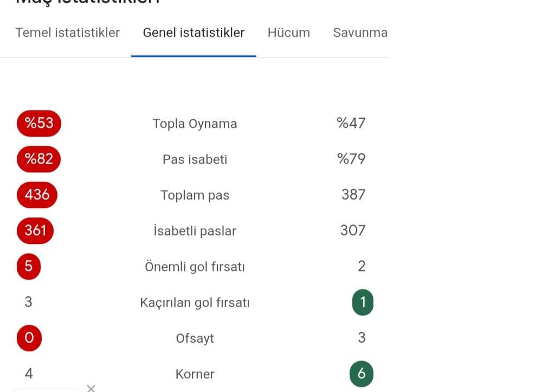Select the Genel istatistikler tab

(193, 33)
